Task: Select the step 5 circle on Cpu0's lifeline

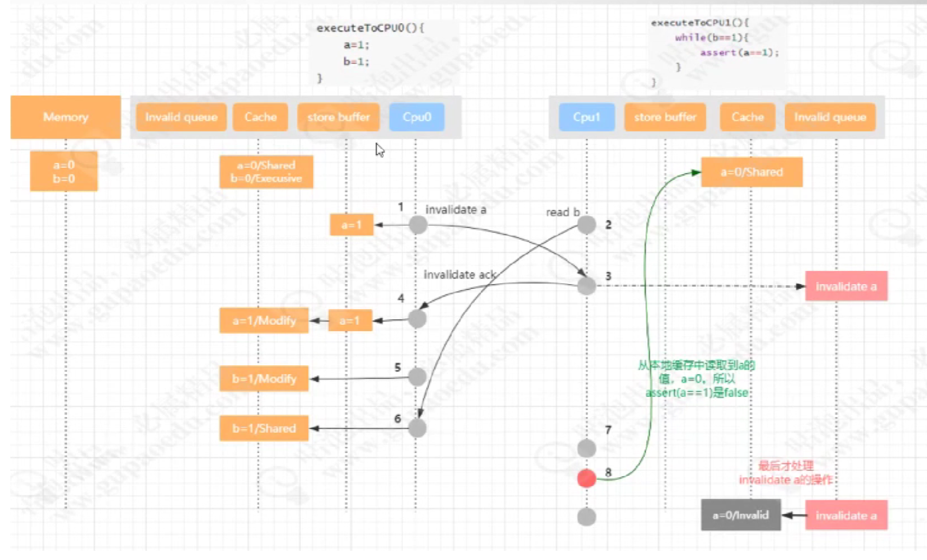Action: coord(417,377)
